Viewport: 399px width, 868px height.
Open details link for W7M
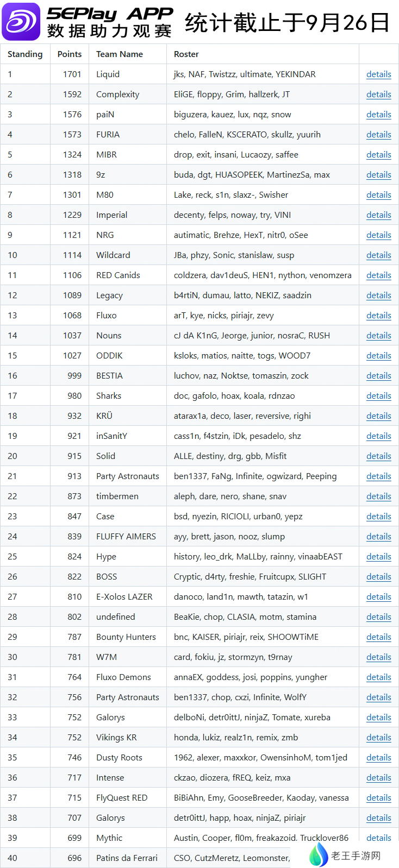379,657
